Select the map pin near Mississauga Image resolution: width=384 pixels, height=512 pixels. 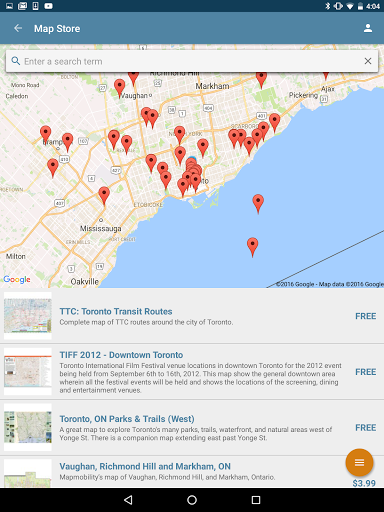(x=104, y=196)
